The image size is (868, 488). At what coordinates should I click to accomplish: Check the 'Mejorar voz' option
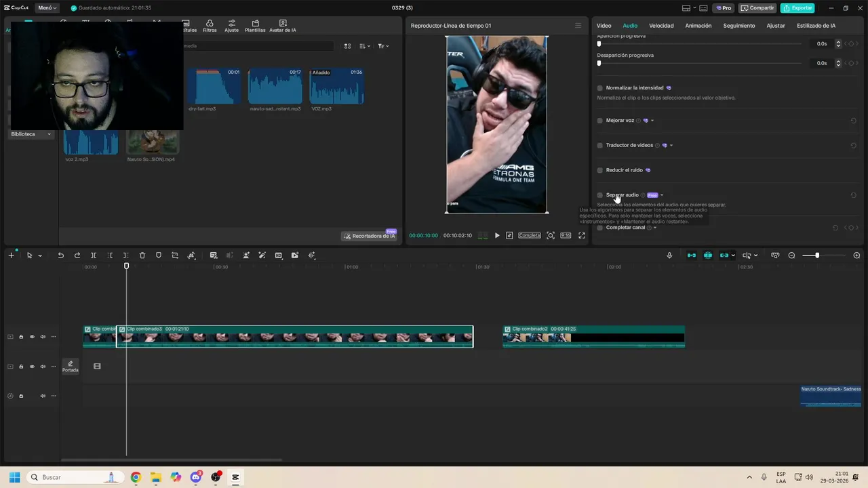click(x=599, y=121)
